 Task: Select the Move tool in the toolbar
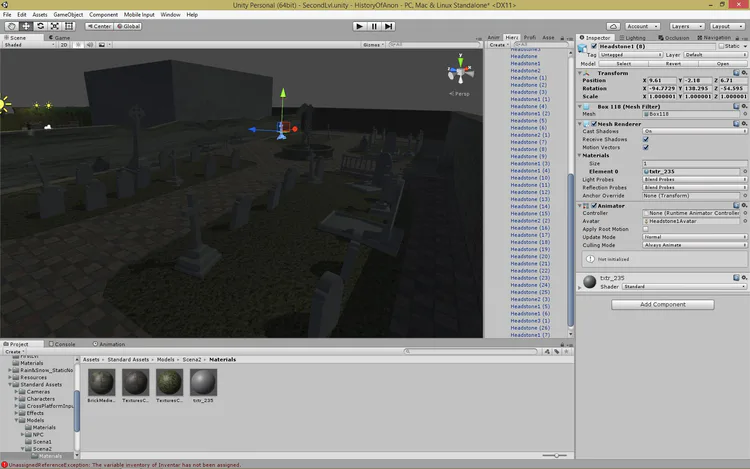click(x=26, y=26)
